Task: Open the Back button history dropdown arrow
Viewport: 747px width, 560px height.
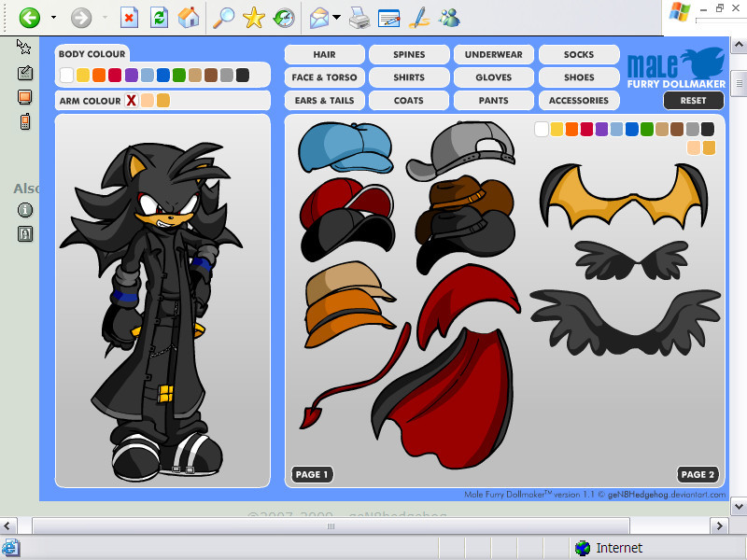Action: coord(54,18)
